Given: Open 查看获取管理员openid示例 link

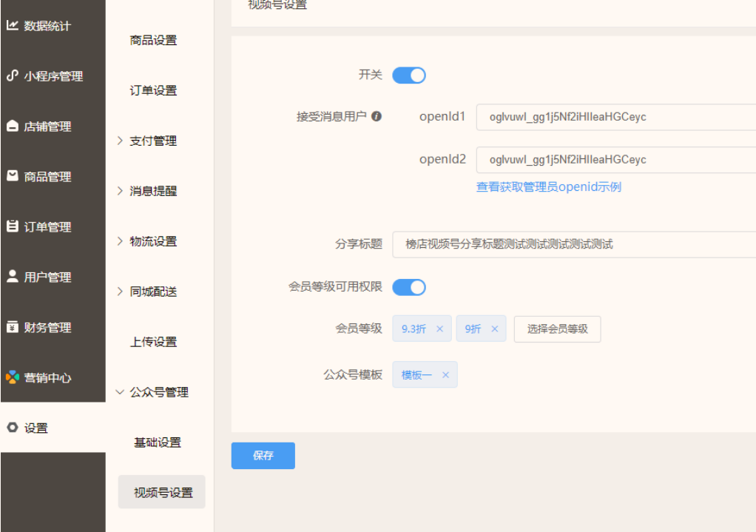Looking at the screenshot, I should [549, 186].
